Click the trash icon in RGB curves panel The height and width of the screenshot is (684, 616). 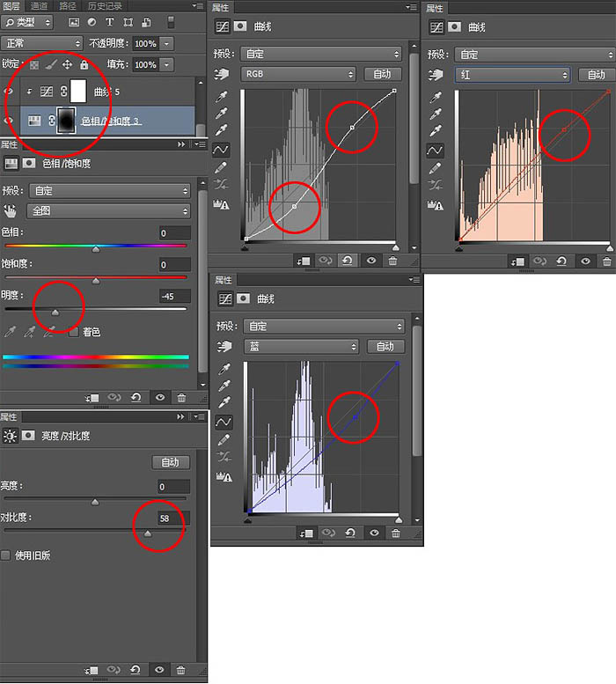(x=394, y=261)
